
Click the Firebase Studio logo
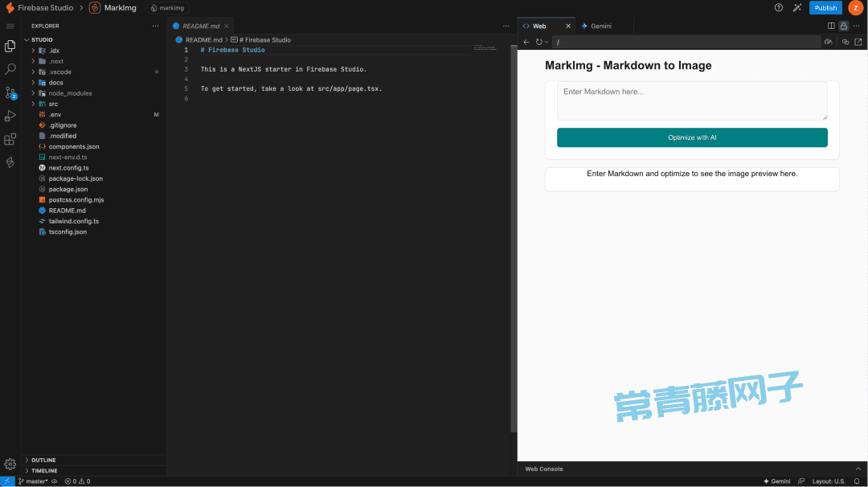tap(10, 8)
